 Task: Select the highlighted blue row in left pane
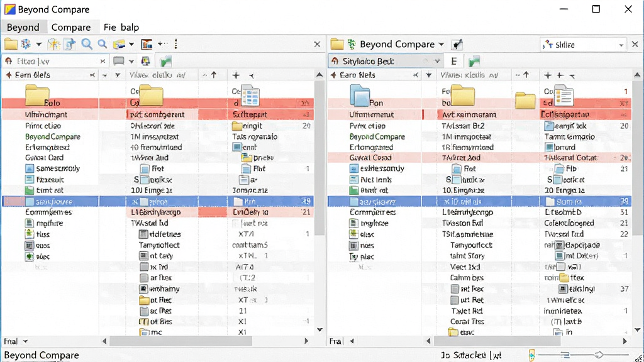click(x=158, y=201)
